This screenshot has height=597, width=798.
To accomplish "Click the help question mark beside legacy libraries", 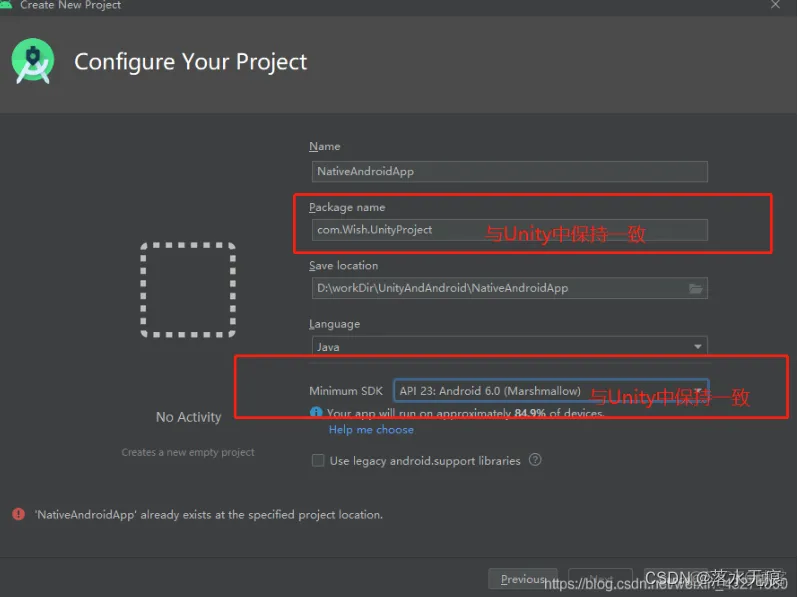I will pos(535,460).
